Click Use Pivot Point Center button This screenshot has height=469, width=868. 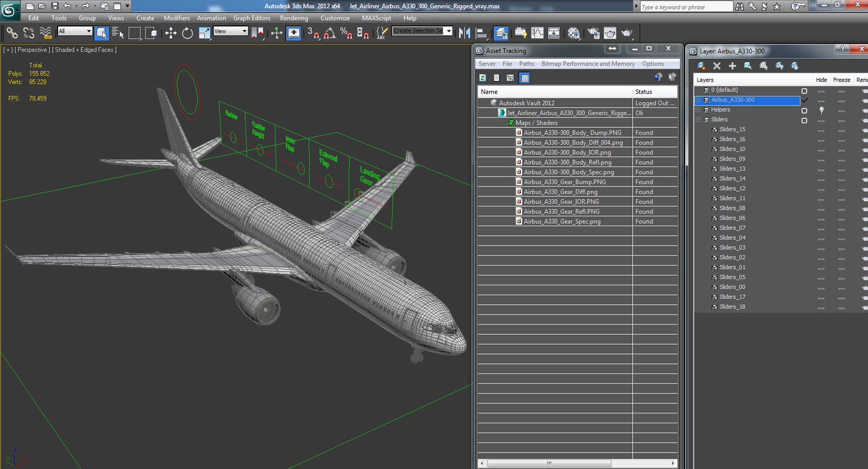(x=257, y=33)
